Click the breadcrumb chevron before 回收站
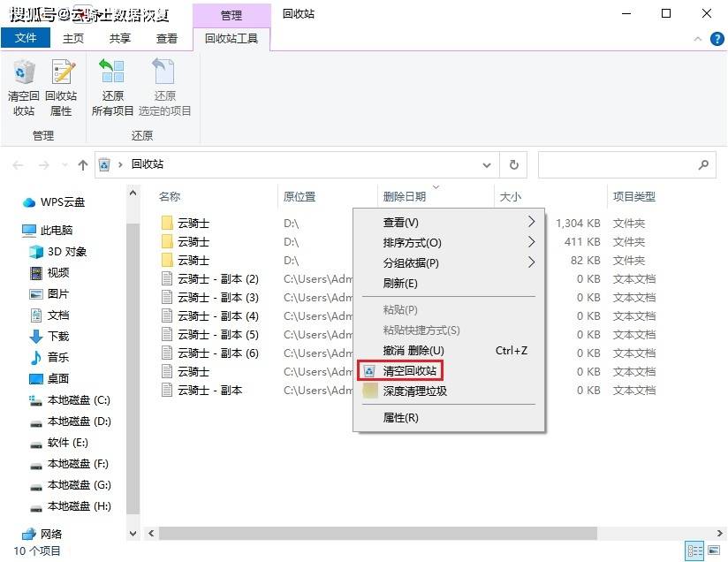 (120, 164)
